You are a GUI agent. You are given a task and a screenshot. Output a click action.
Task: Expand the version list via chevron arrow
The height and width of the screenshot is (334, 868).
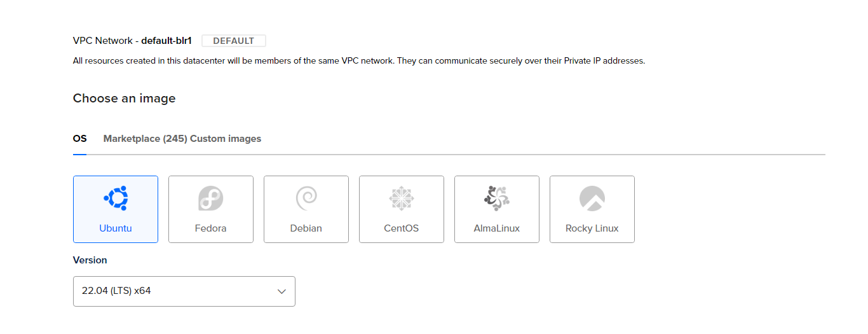tap(282, 291)
